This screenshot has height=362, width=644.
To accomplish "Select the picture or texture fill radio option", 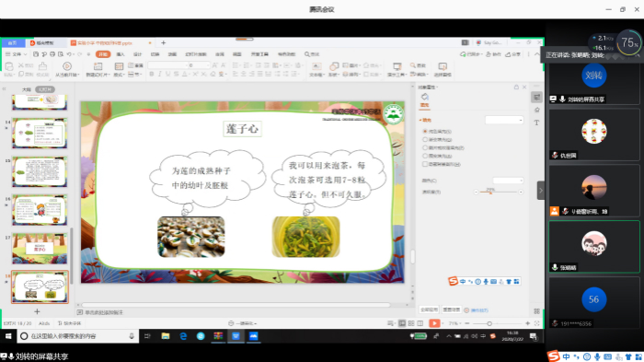I will point(425,147).
